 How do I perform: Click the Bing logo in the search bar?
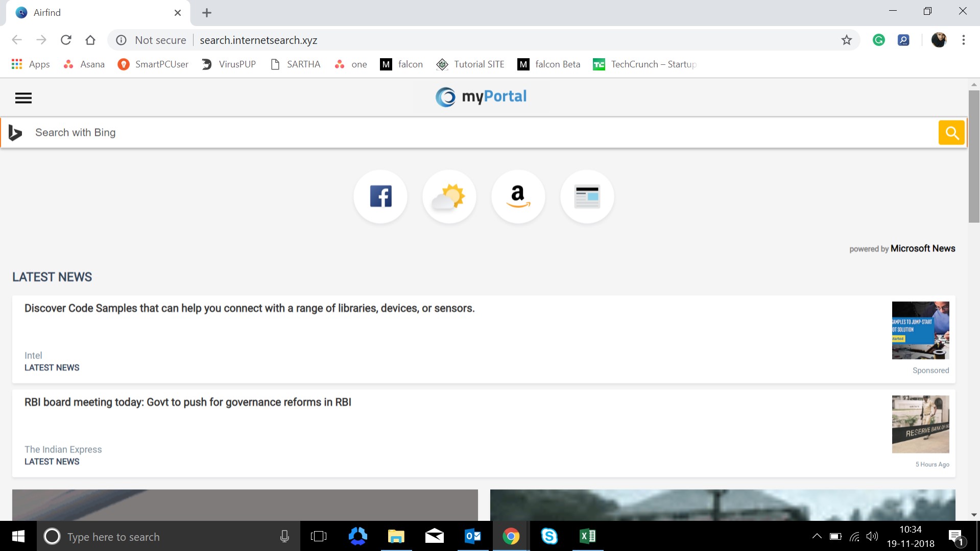(15, 132)
